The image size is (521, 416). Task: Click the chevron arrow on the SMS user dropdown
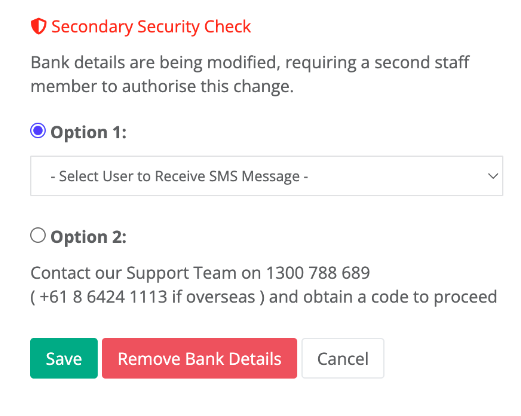493,176
